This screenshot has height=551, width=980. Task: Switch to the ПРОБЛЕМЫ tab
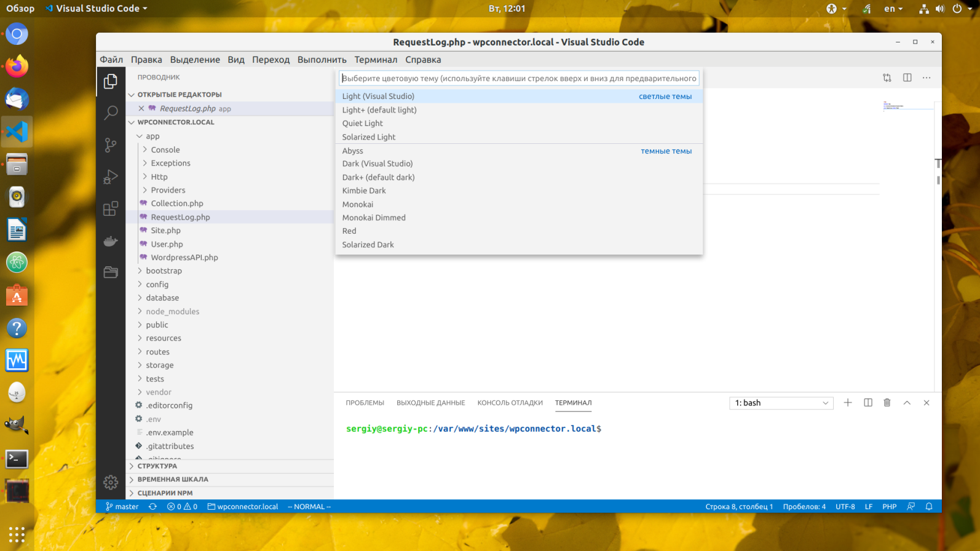pyautogui.click(x=365, y=403)
